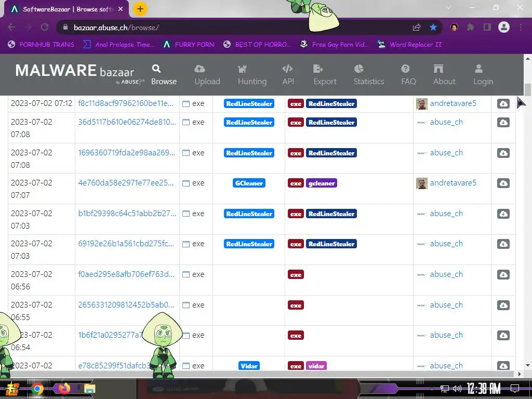
Task: Open hash link f8c11d8acf97962160be11e
Action: coord(126,103)
